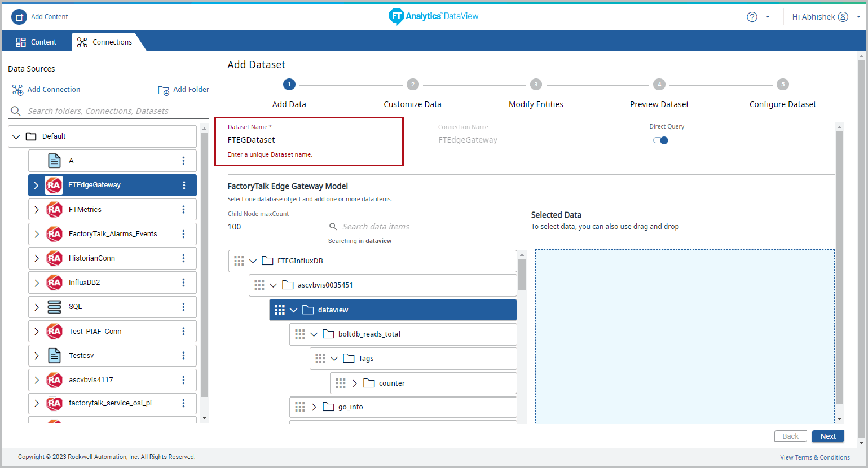The height and width of the screenshot is (468, 868).
Task: Select the Connections tab
Action: (105, 42)
